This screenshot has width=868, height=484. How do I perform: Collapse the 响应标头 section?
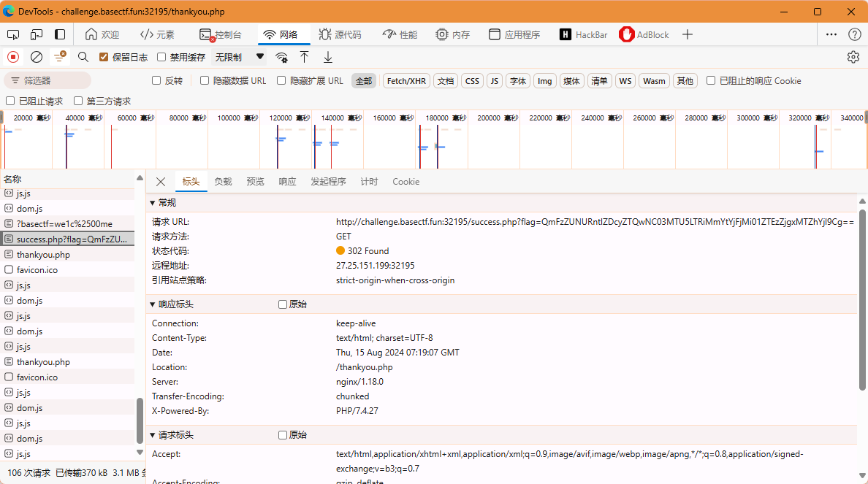click(x=153, y=304)
